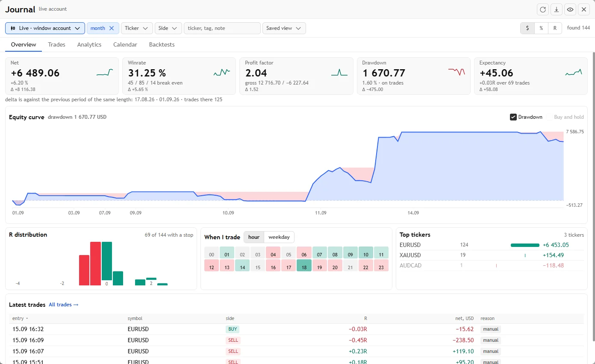The image size is (595, 364).
Task: Focus the ticker, tag, note search field
Action: (x=222, y=28)
